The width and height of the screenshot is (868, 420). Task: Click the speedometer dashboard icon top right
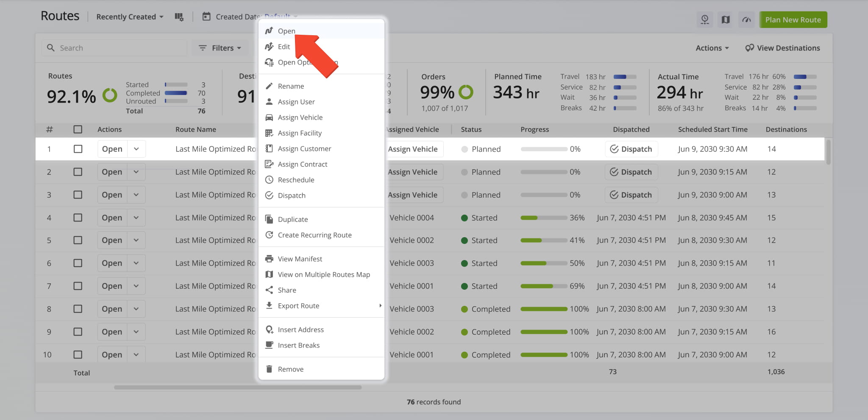746,20
